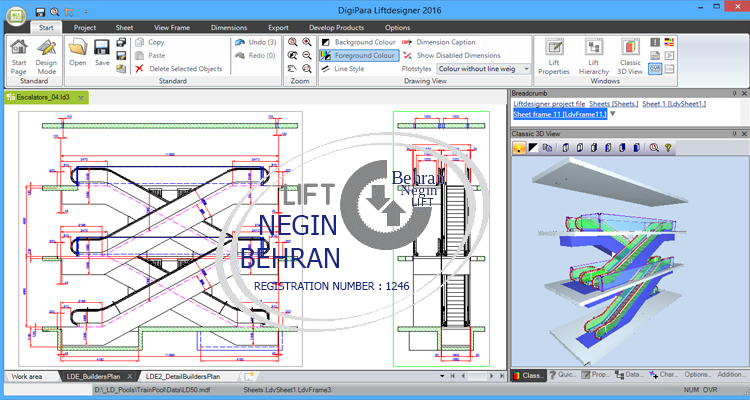Open the sheet tabs list dropdown arrow
The image size is (750, 400).
point(442,376)
